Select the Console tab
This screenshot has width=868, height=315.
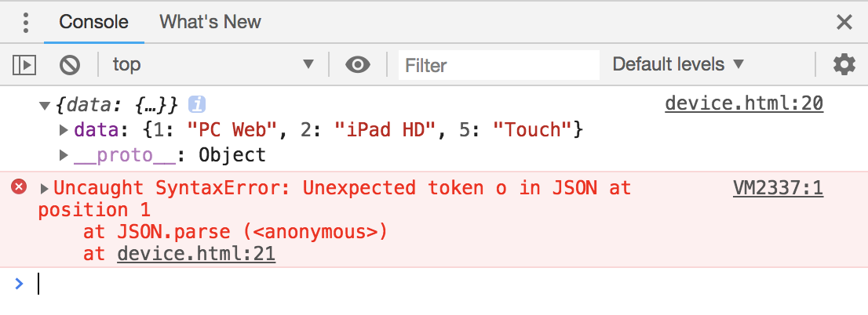[x=93, y=22]
